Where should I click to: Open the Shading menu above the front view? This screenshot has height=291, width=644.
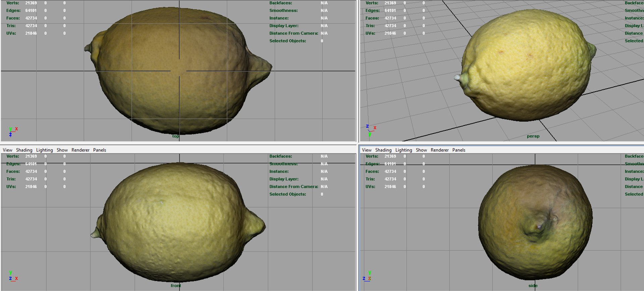coord(24,150)
